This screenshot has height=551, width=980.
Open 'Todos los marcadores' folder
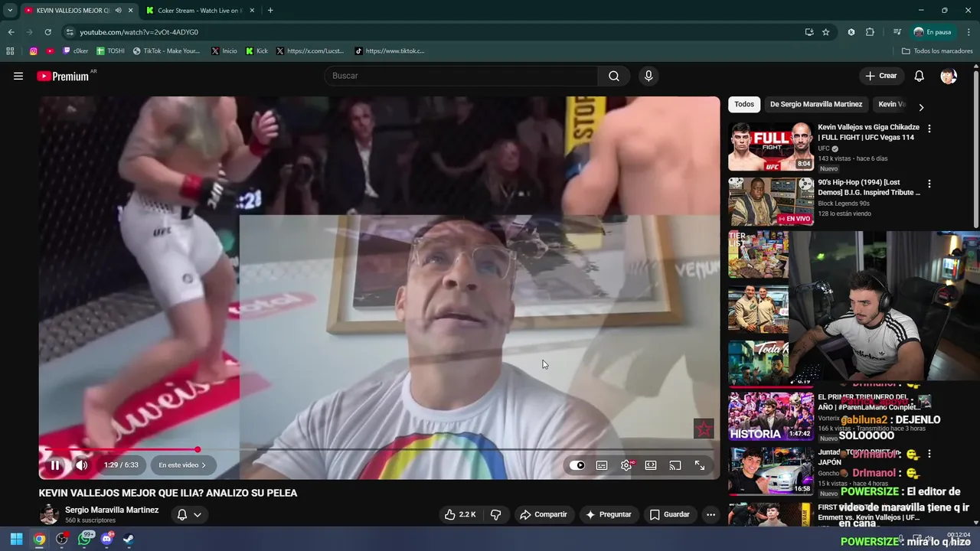[x=937, y=51]
